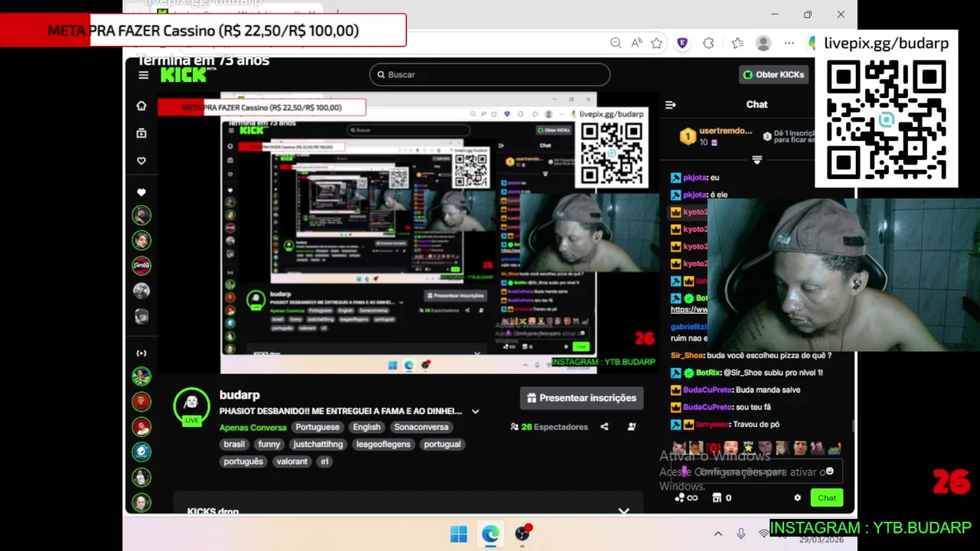Click the chat panel scrollbar
The image size is (980, 551).
(x=852, y=426)
